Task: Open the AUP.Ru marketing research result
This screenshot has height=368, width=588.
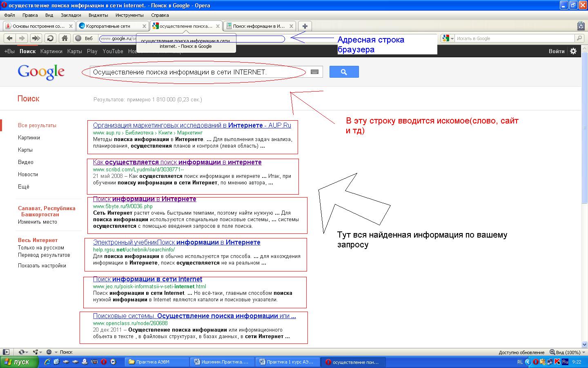Action: pyautogui.click(x=192, y=125)
